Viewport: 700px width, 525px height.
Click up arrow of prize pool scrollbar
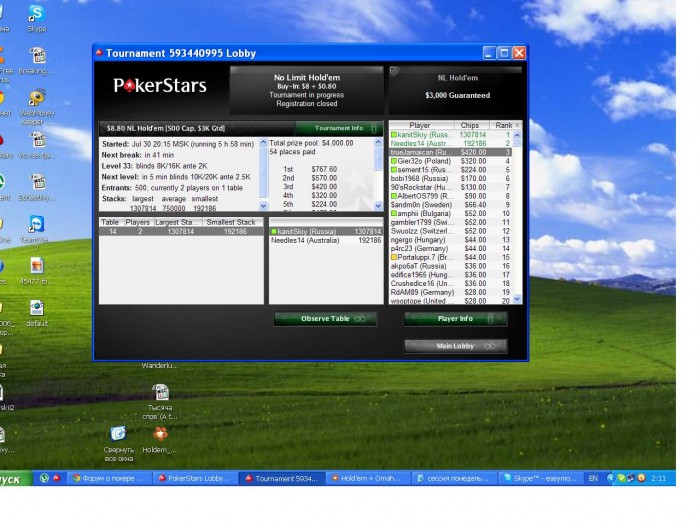[378, 143]
